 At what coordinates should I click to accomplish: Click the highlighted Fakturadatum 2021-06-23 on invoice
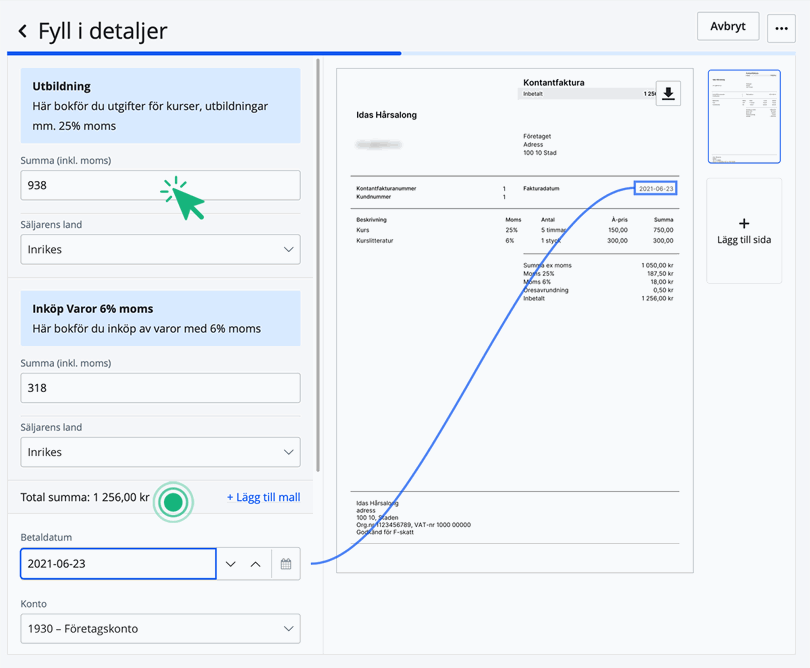656,188
